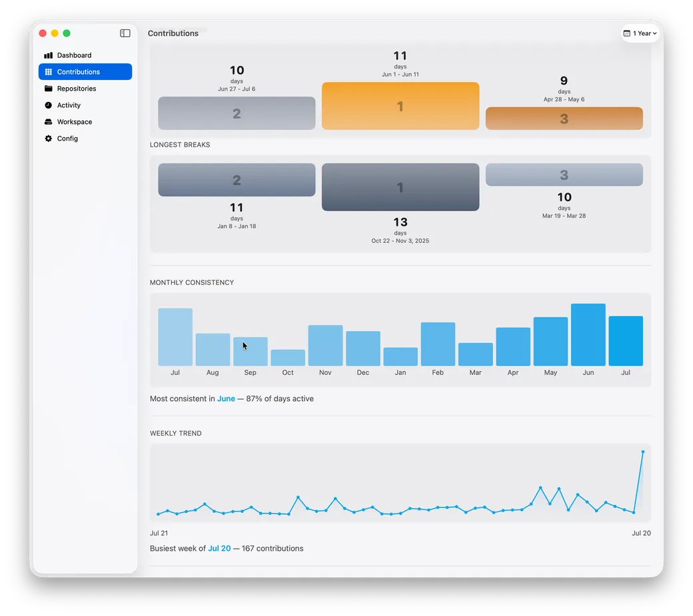The width and height of the screenshot is (693, 616).
Task: Click the 'Oct 22 - Nov 3, 2025' dates
Action: coord(400,240)
